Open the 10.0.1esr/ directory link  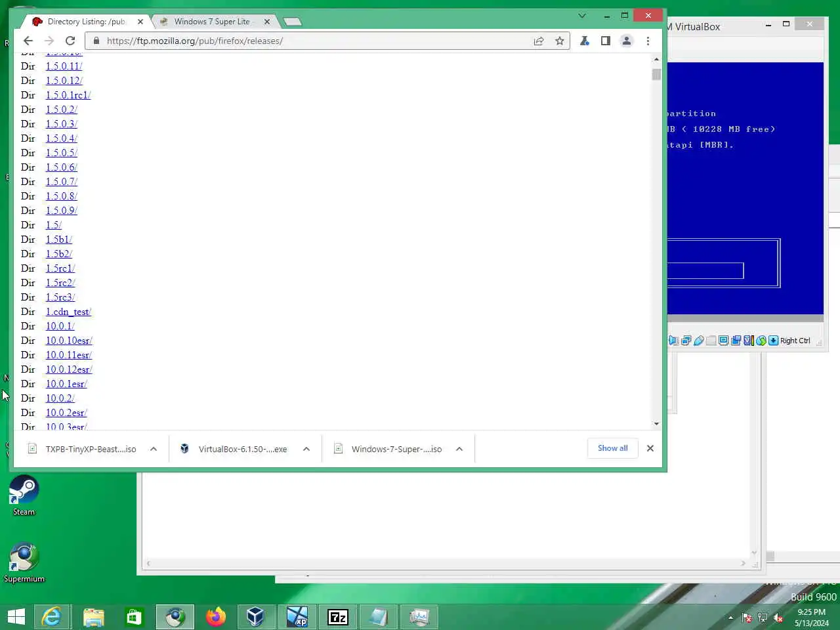pos(66,384)
